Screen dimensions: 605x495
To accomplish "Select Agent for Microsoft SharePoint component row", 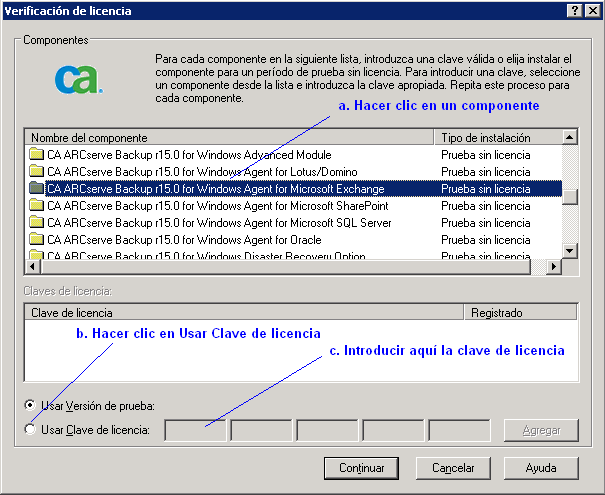I will point(293,206).
